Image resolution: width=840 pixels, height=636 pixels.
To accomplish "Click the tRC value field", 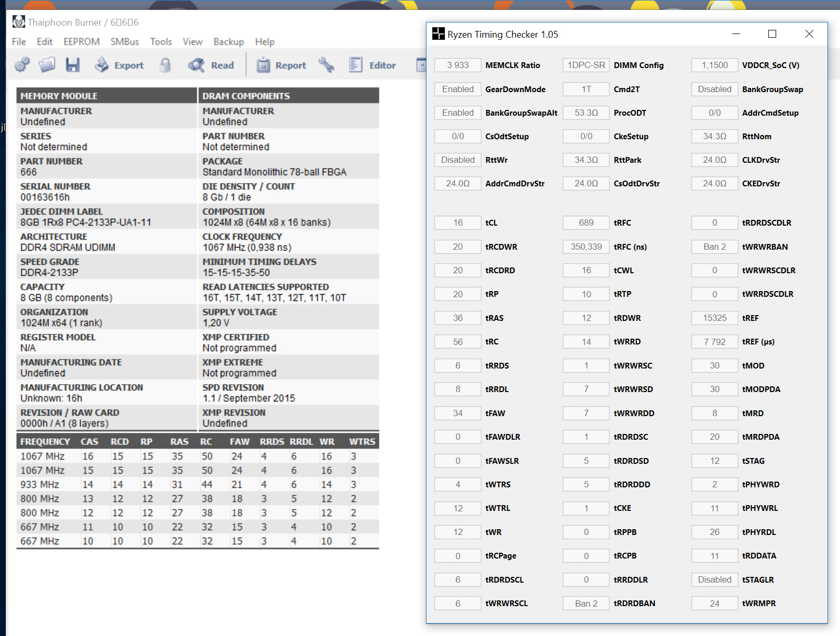I will pyautogui.click(x=458, y=342).
